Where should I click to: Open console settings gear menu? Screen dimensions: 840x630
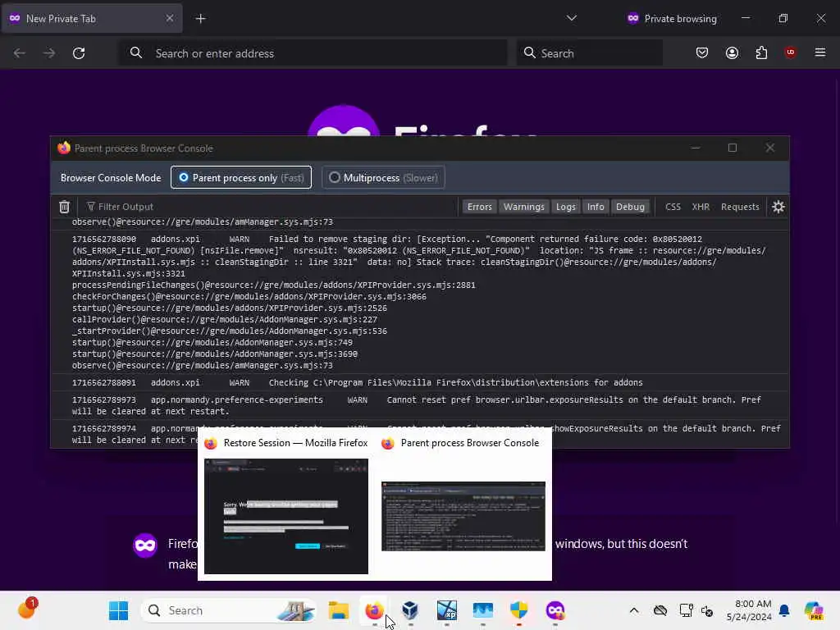tap(778, 207)
